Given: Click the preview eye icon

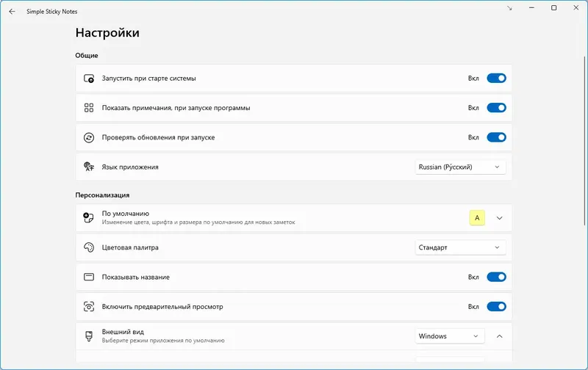Looking at the screenshot, I should pyautogui.click(x=89, y=307).
